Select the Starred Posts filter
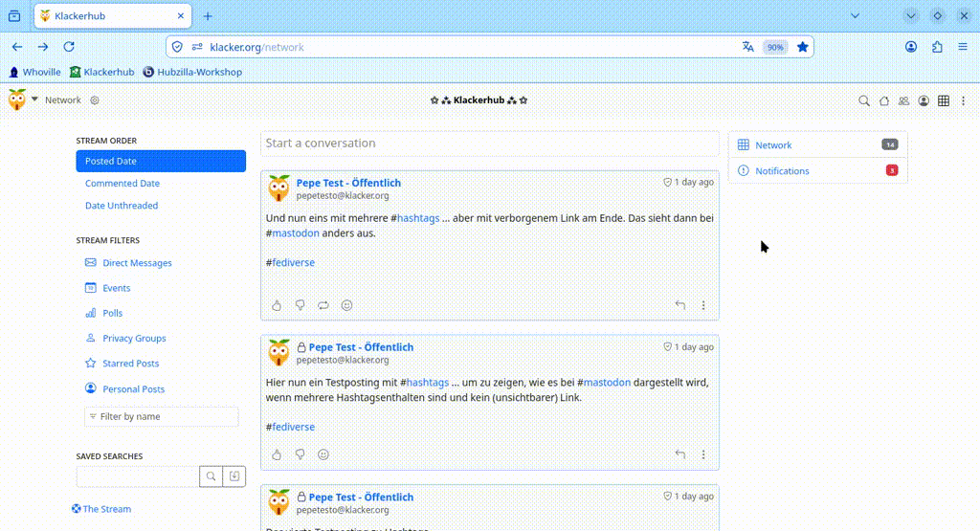The height and width of the screenshot is (531, 980). [x=131, y=364]
